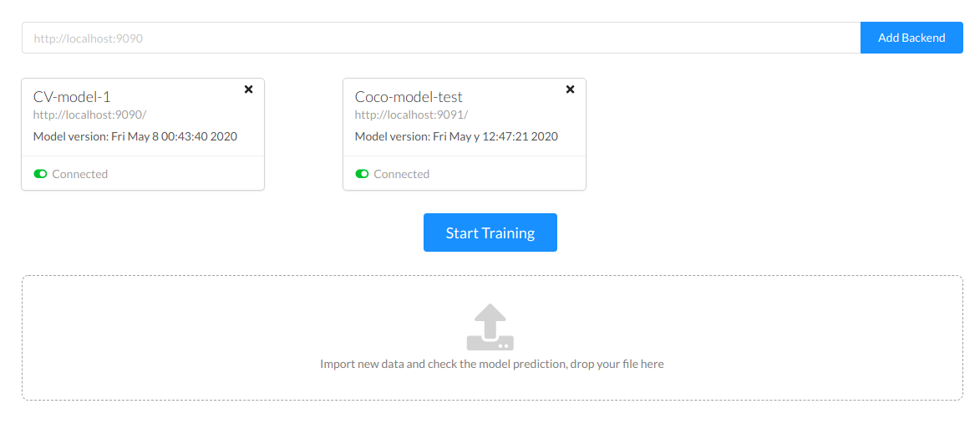Click empty space in the dashed upload area
The width and height of the screenshot is (980, 424).
click(209, 335)
